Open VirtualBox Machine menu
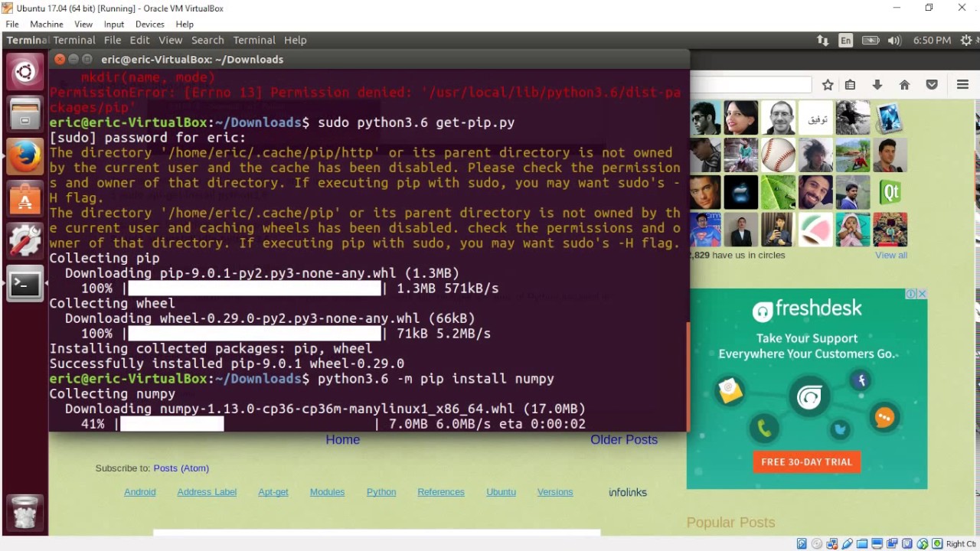 click(47, 24)
